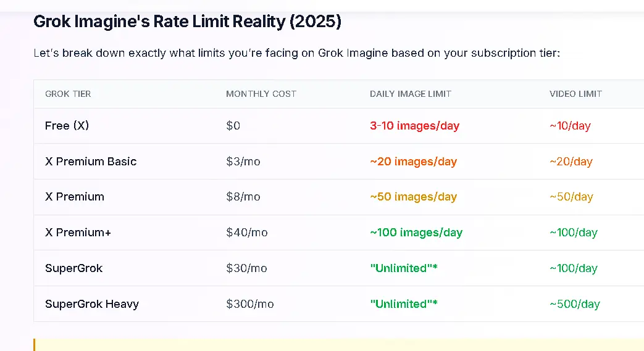
Task: Click the X Premium+ tier name
Action: 78,233
